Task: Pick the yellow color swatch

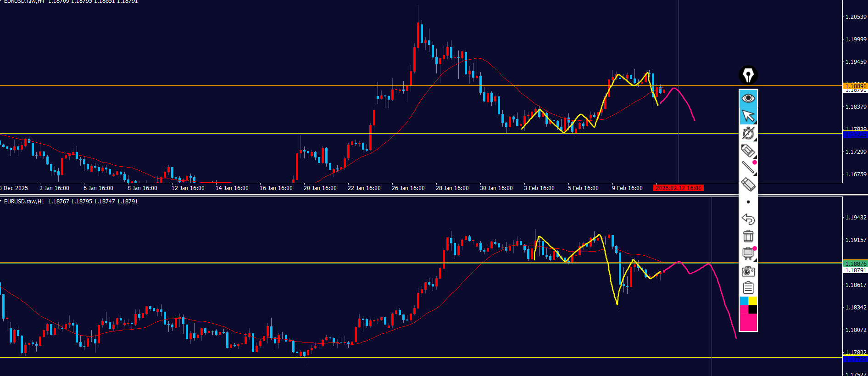Action: coord(753,301)
